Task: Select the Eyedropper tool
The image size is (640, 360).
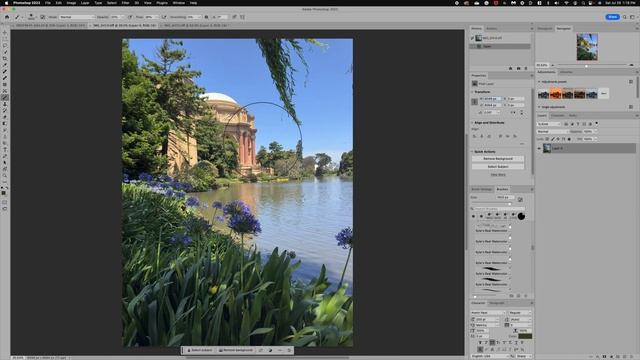Action: coord(5,65)
